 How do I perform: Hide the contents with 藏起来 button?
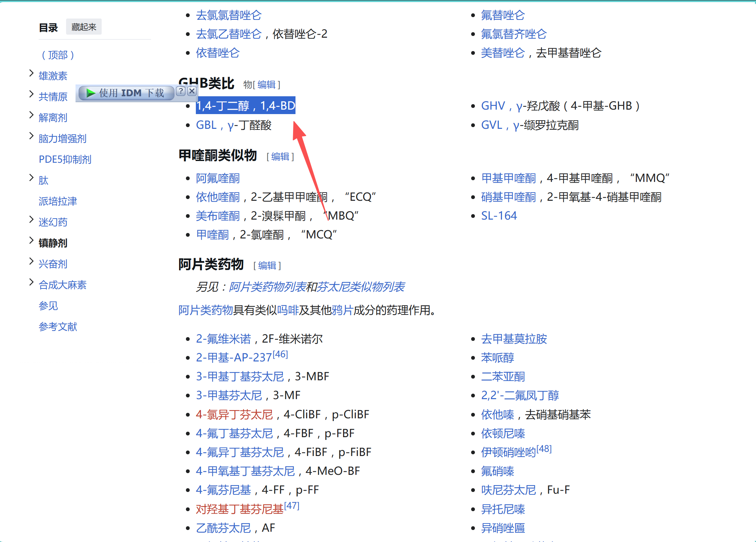(84, 27)
